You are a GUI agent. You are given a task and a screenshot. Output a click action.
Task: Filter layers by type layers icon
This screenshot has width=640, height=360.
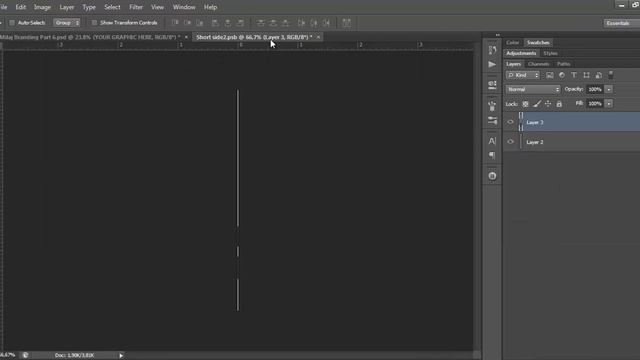point(574,75)
